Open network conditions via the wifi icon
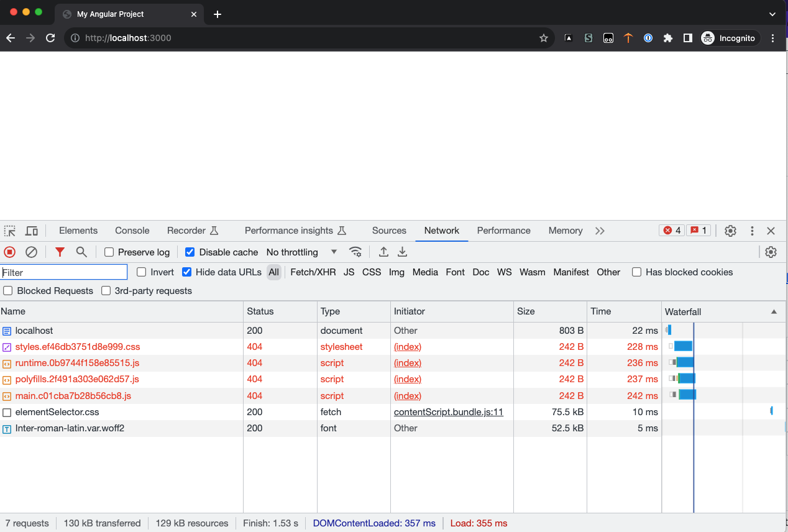The height and width of the screenshot is (532, 788). (355, 252)
